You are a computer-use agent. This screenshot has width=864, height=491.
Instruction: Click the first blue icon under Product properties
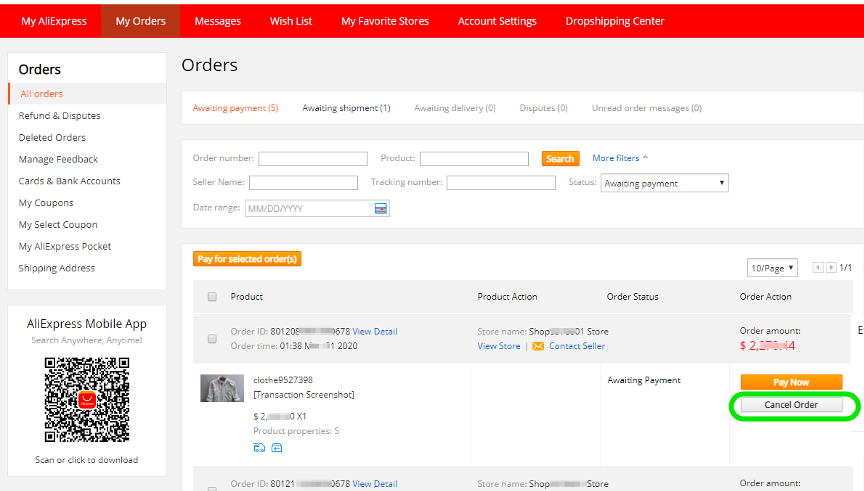pyautogui.click(x=259, y=447)
